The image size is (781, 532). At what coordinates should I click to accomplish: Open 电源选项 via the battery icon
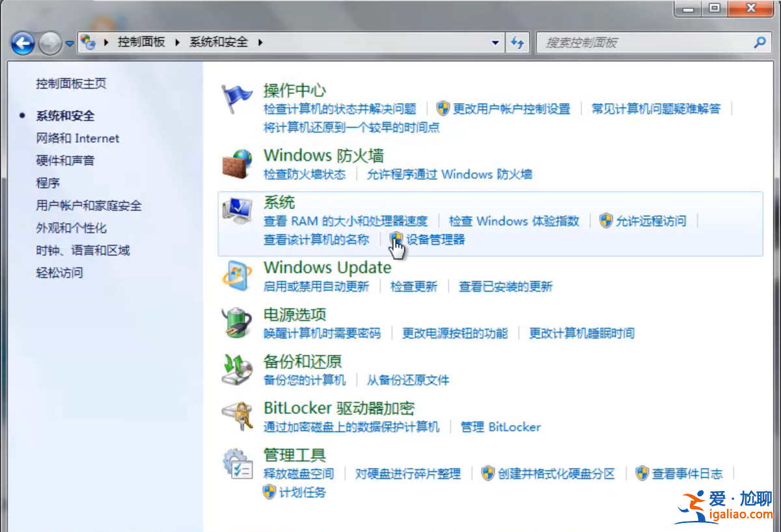(236, 322)
